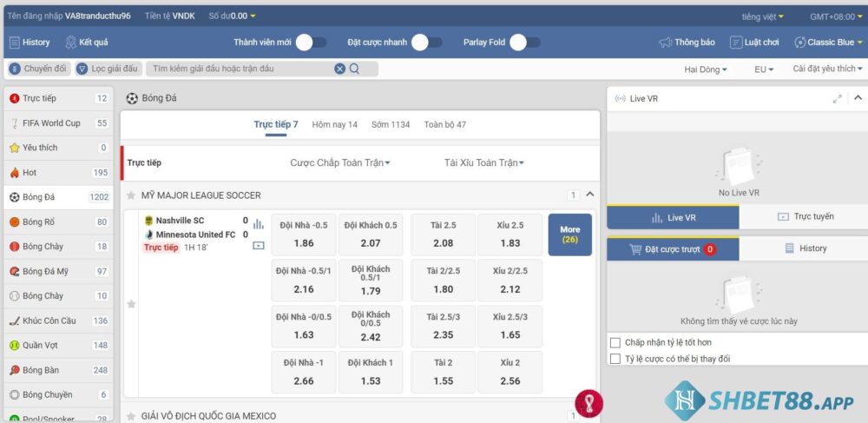The width and height of the screenshot is (868, 423).
Task: Open the Luật chơi rules icon
Action: tap(736, 42)
